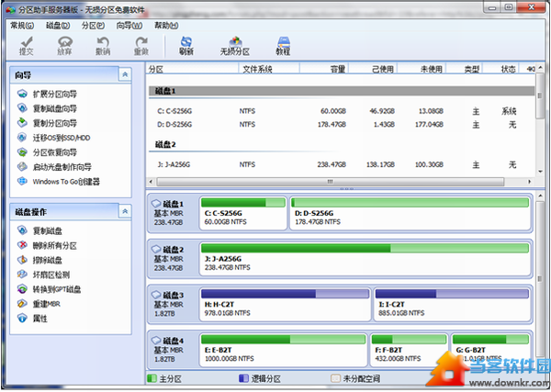Select the C: C-S256G row in list
This screenshot has width=551, height=392.
[x=341, y=111]
